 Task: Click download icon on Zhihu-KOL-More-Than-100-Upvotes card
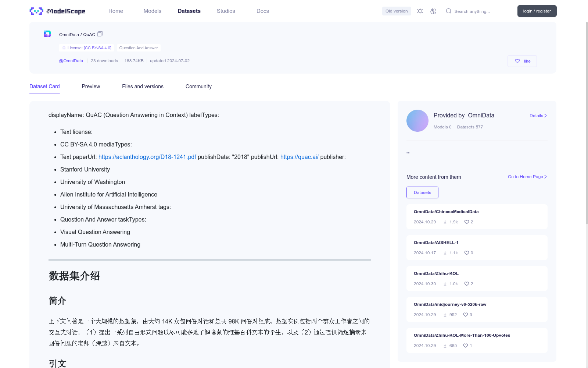pos(445,346)
